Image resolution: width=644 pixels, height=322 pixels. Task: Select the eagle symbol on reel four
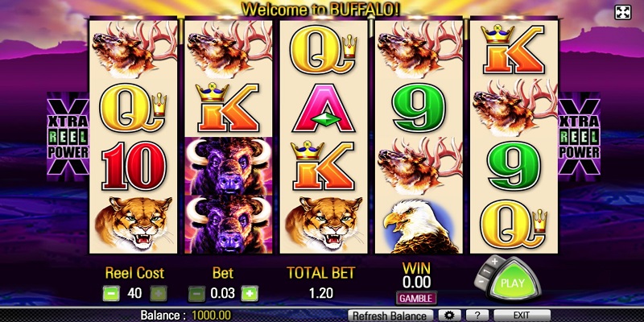tap(419, 225)
